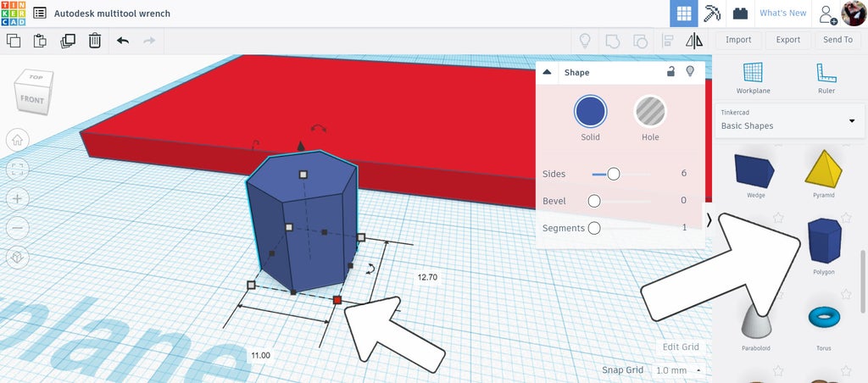Click the Fit all in view icon

[17, 169]
